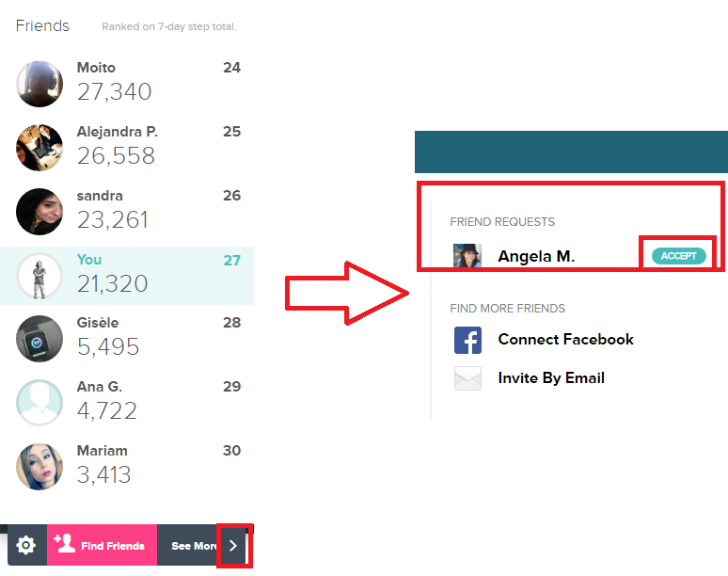
Task: Accept Angela M.'s friend request
Action: (678, 256)
